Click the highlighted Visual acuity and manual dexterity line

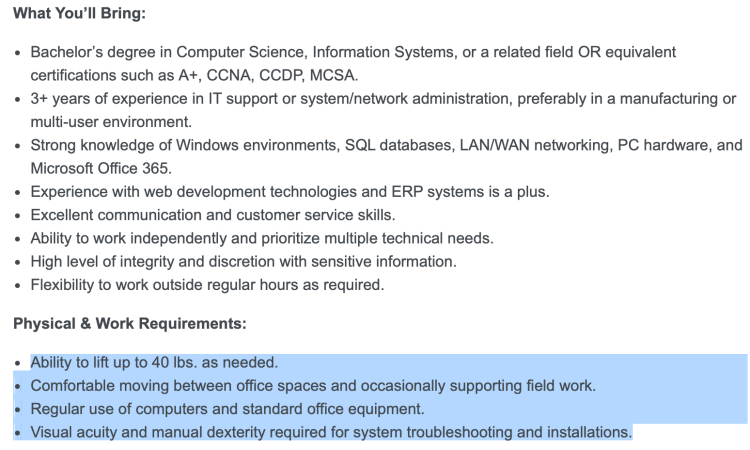pos(331,432)
